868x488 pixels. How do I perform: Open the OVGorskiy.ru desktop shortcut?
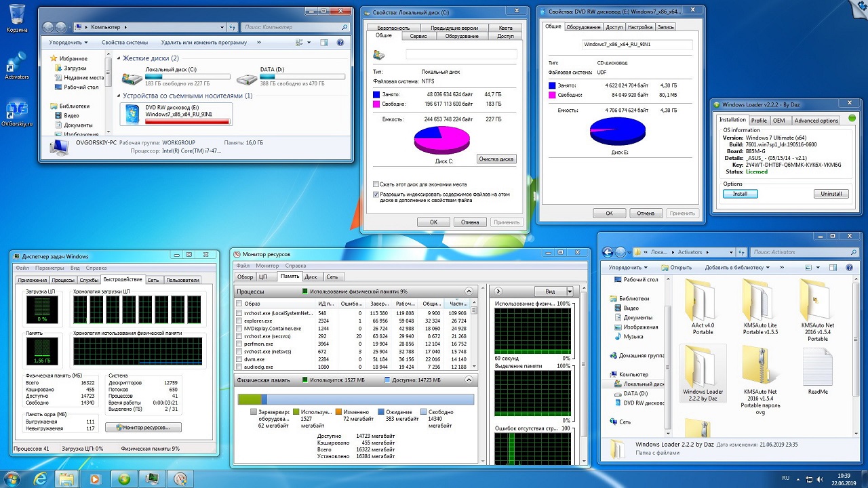point(17,111)
